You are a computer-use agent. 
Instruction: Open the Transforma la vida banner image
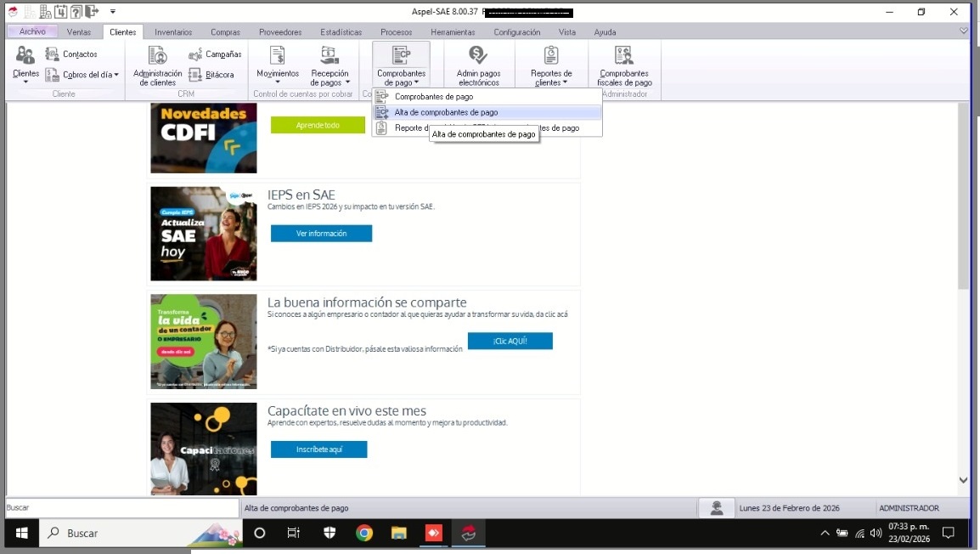pyautogui.click(x=204, y=342)
